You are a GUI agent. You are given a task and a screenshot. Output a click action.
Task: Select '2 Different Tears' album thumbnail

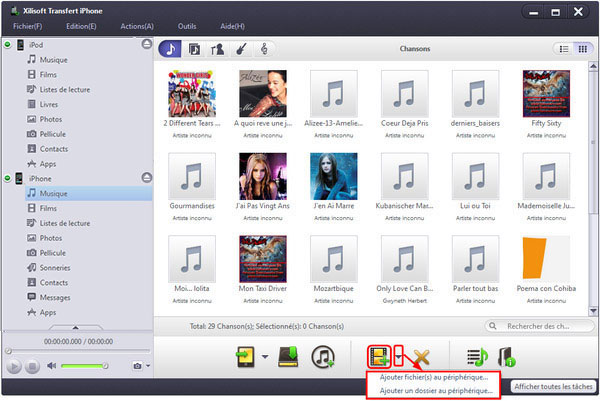192,94
